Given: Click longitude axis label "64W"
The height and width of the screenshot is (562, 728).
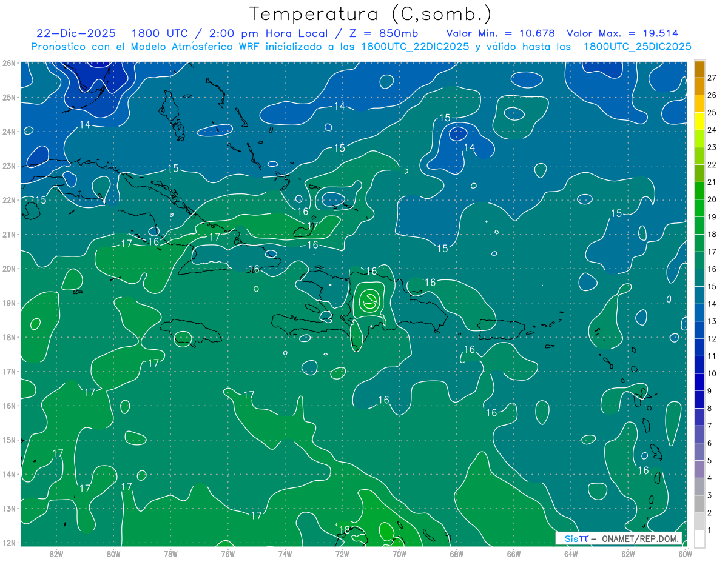Looking at the screenshot, I should point(571,554).
